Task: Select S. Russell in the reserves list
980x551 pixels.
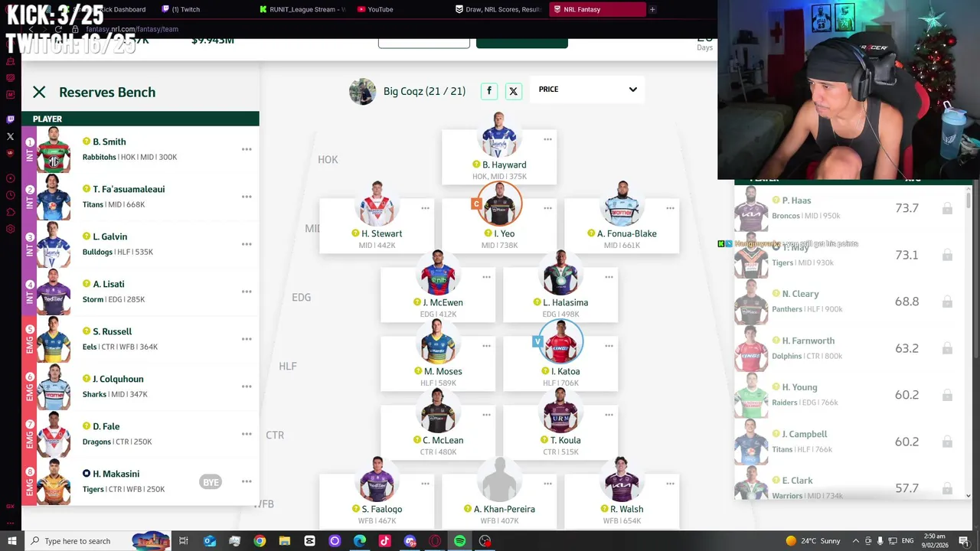Action: [140, 339]
